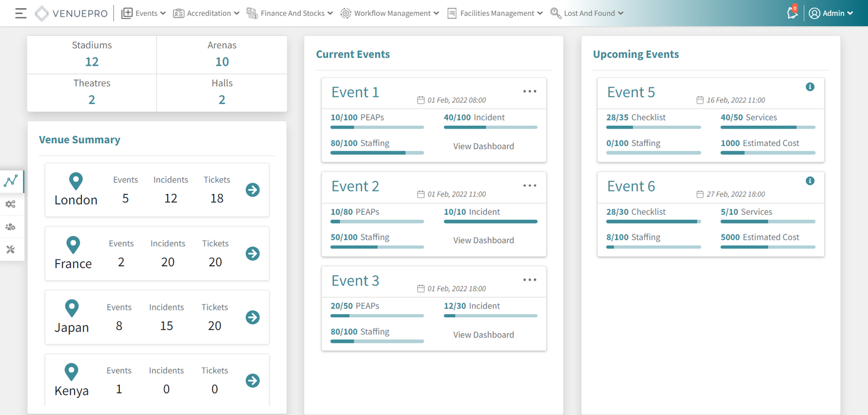The width and height of the screenshot is (868, 415).
Task: Open Event 1 three-dot options menu
Action: [529, 92]
